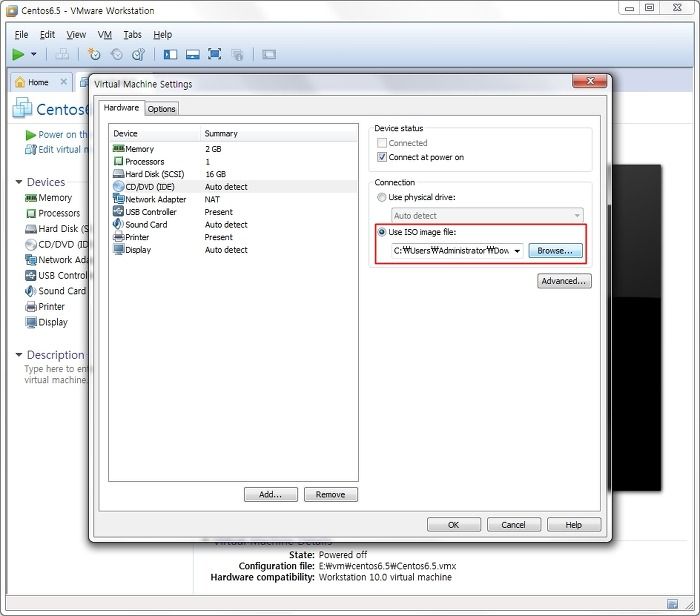Switch to the Options tab in settings

coord(161,109)
